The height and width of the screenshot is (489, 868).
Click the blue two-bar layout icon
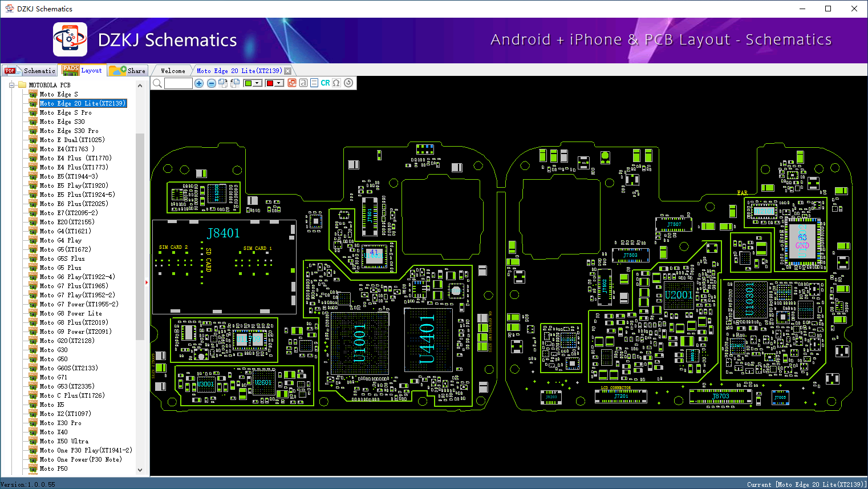pyautogui.click(x=314, y=83)
